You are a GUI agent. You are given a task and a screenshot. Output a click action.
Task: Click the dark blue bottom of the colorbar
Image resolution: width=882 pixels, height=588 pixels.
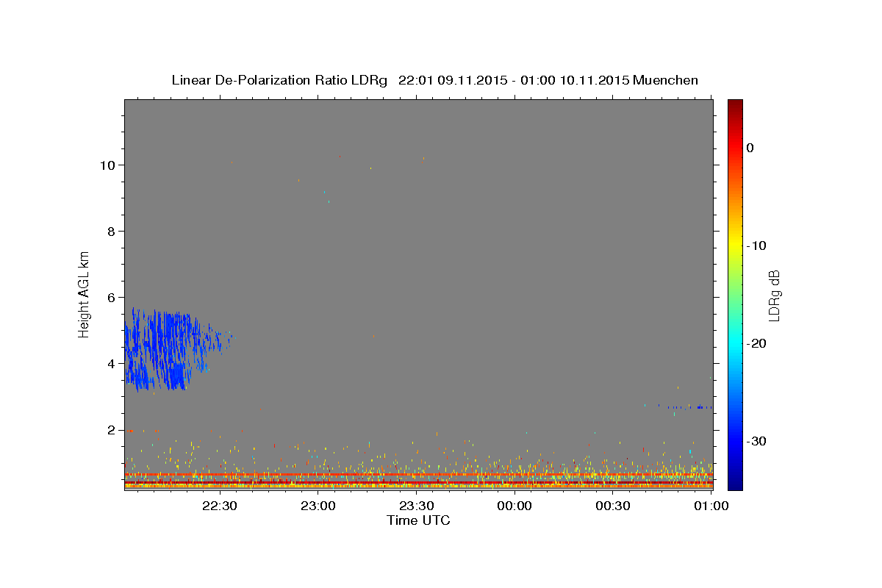coord(735,484)
